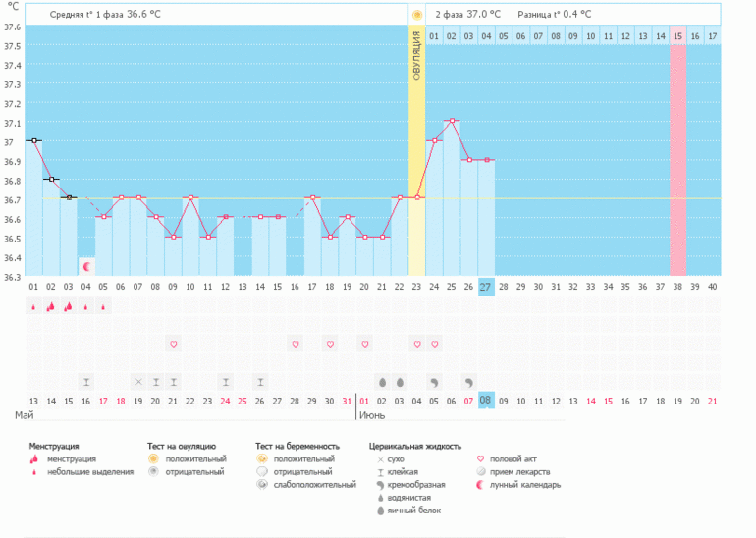Click the dry cervical fluid X icon
The width and height of the screenshot is (756, 538).
tap(138, 381)
